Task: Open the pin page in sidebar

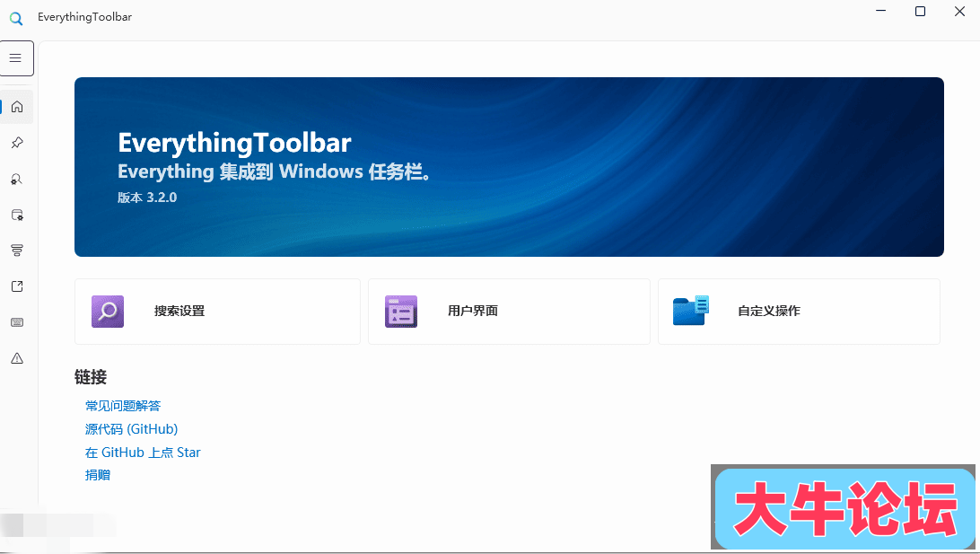Action: pos(17,143)
